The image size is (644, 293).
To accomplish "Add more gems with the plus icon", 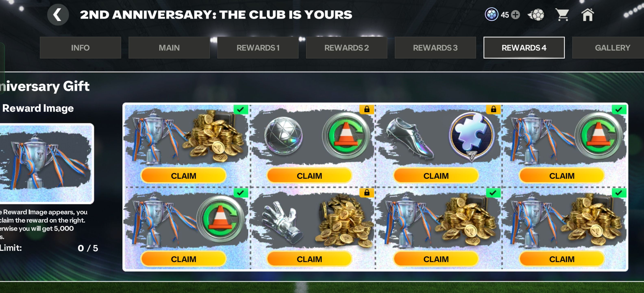I will (515, 15).
